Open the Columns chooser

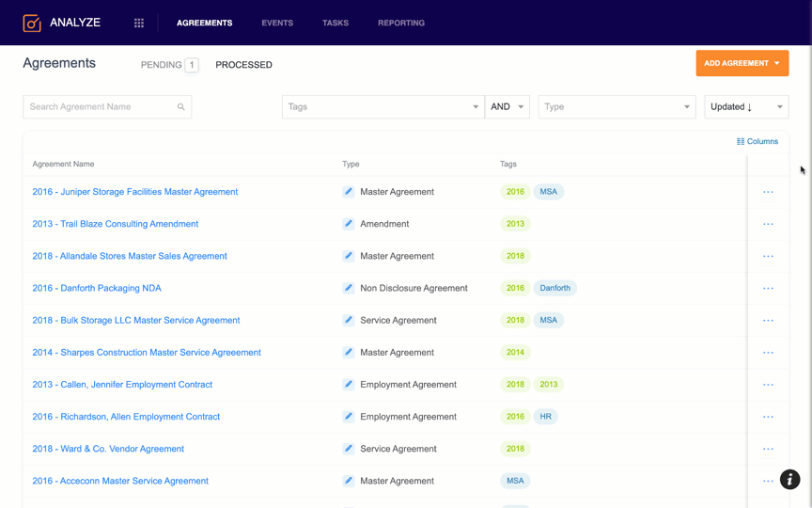(757, 141)
